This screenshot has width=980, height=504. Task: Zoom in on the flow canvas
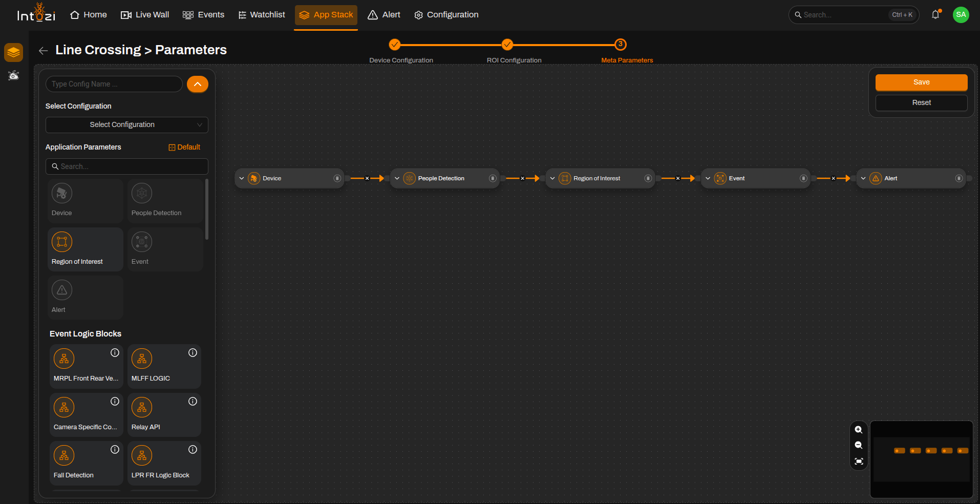[x=859, y=430]
